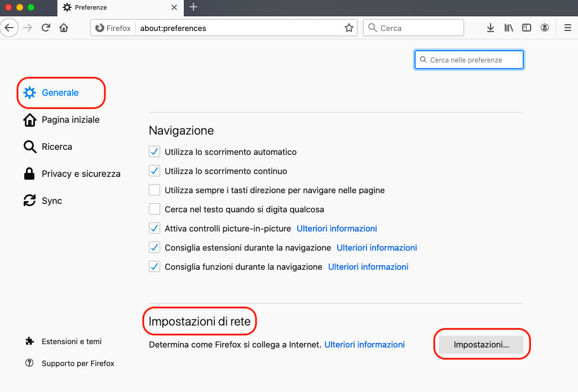Viewport: 578px width, 392px height.
Task: Click the back arrow button
Action: [x=10, y=28]
